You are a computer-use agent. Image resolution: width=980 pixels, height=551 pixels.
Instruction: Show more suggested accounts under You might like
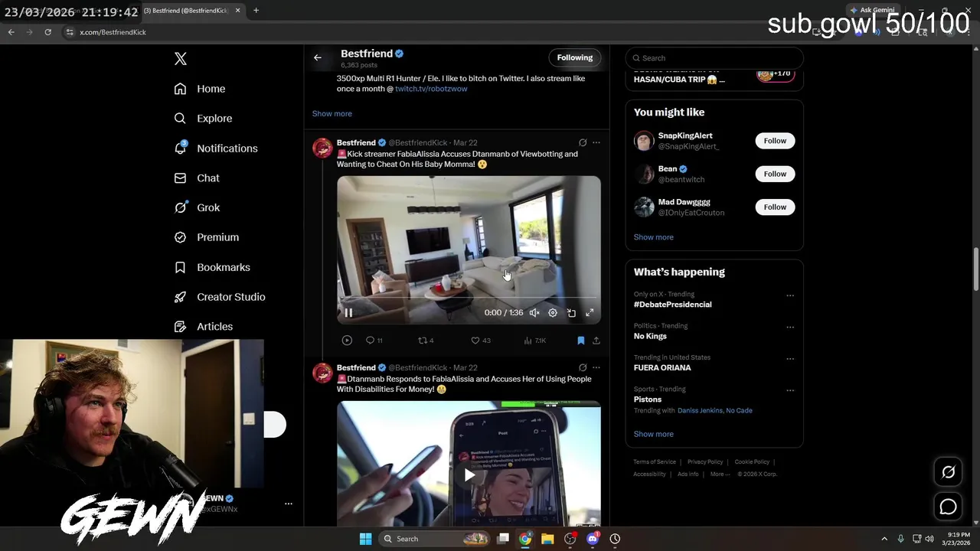click(654, 237)
